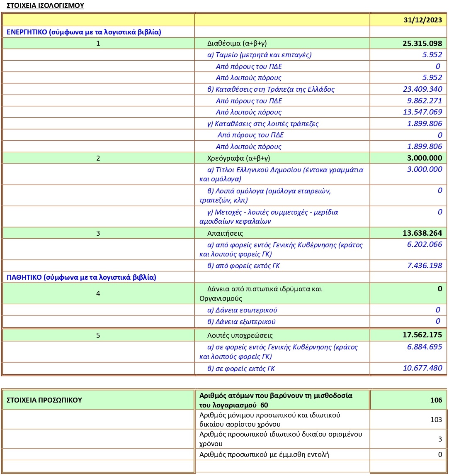Image resolution: width=449 pixels, height=476 pixels.
Task: Click the value 9.862.271
Action: pos(422,101)
